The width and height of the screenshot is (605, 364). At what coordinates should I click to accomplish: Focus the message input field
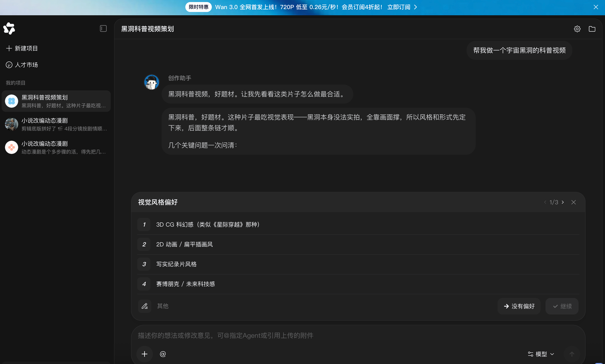pos(358,335)
